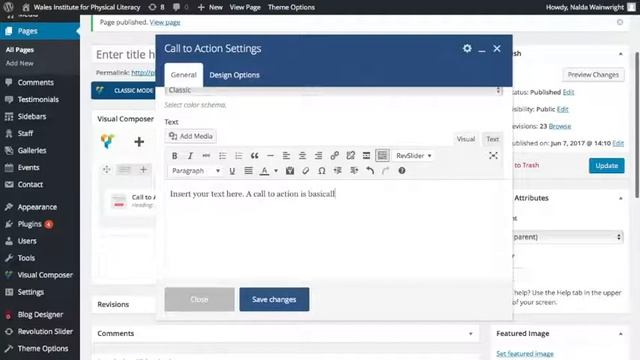Align text left

286,156
